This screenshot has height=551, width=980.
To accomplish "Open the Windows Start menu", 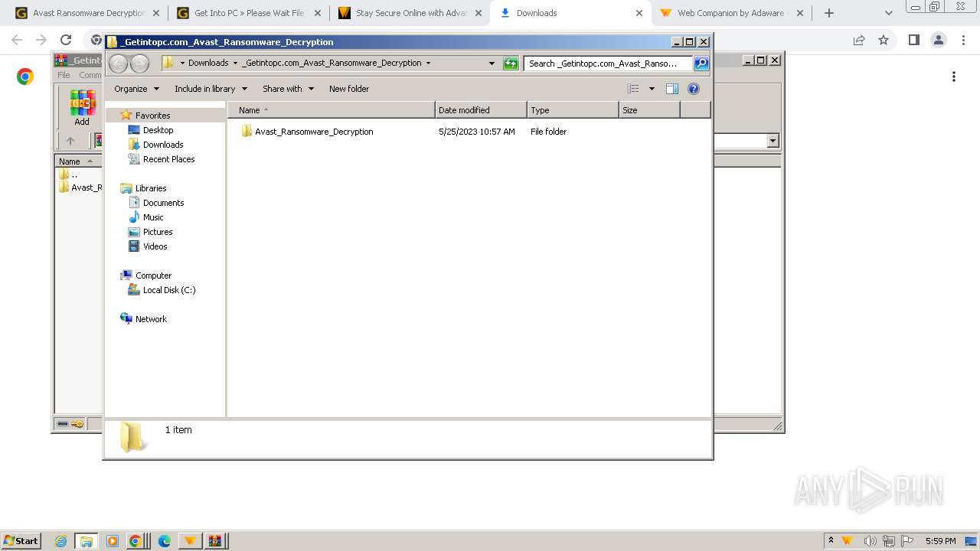I will coord(21,540).
